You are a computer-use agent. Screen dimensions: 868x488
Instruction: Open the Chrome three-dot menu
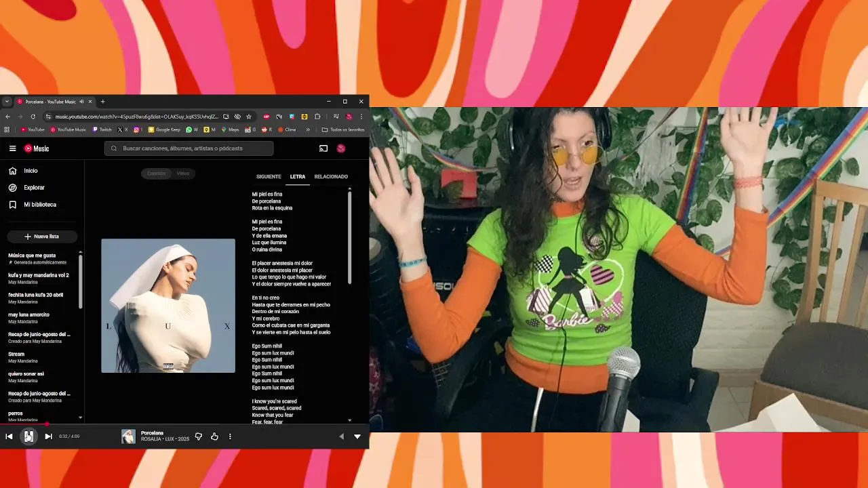(361, 117)
